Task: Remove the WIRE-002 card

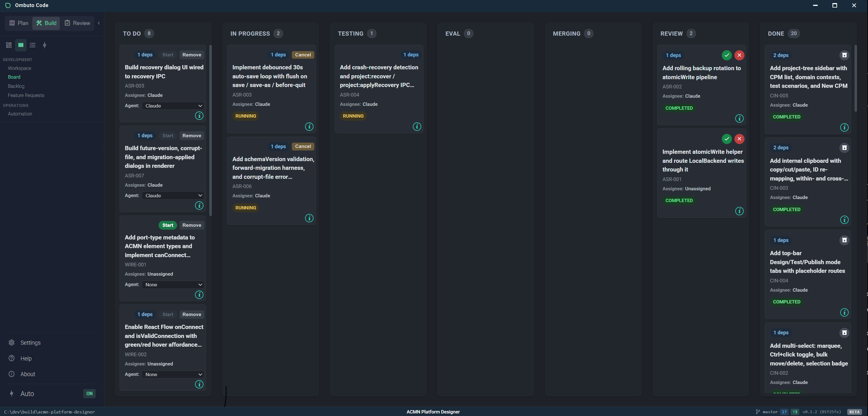Action: (x=192, y=314)
